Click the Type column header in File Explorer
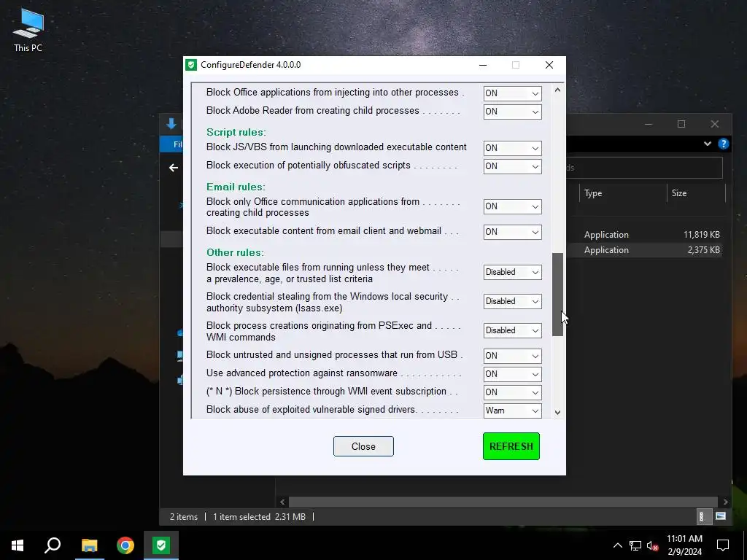This screenshot has width=747, height=560. (x=622, y=192)
